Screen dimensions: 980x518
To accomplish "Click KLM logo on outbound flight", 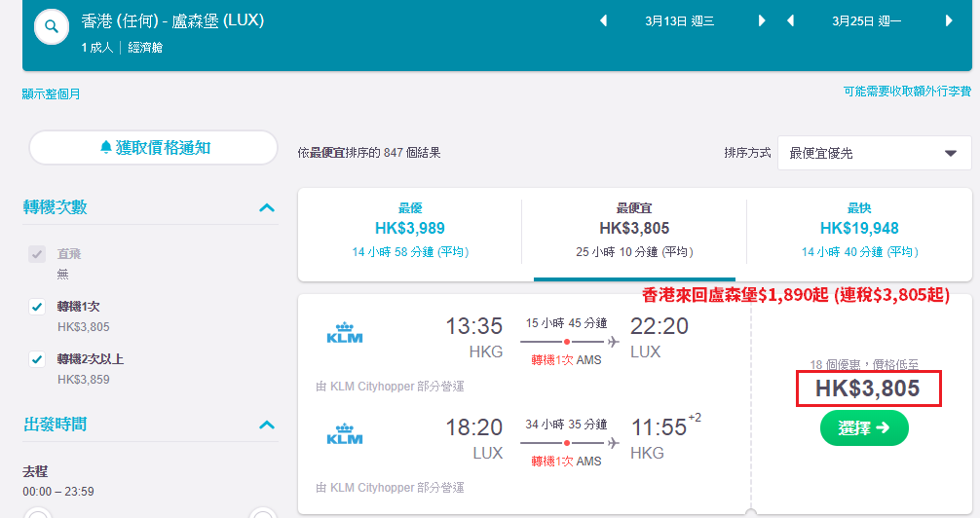I will [x=345, y=333].
